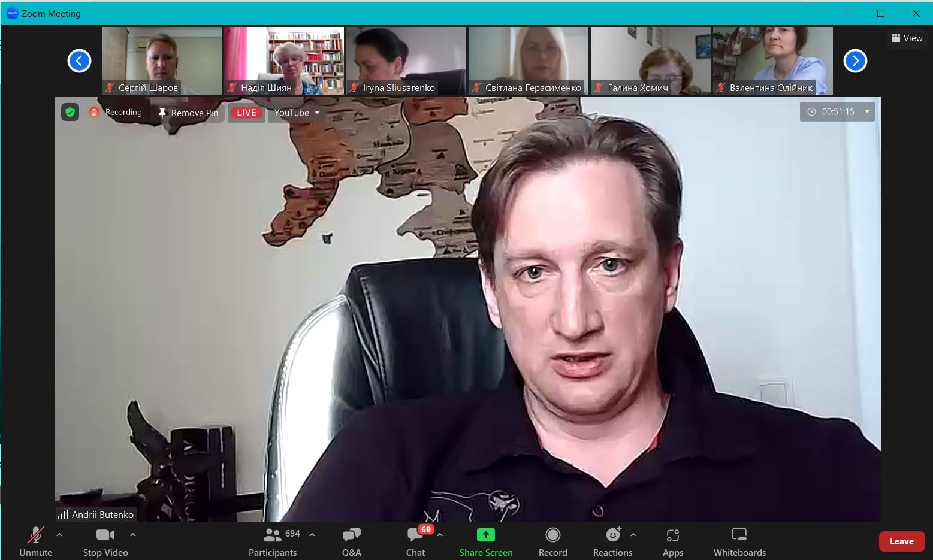Open the View layout menu
This screenshot has height=560, width=933.
tap(907, 38)
